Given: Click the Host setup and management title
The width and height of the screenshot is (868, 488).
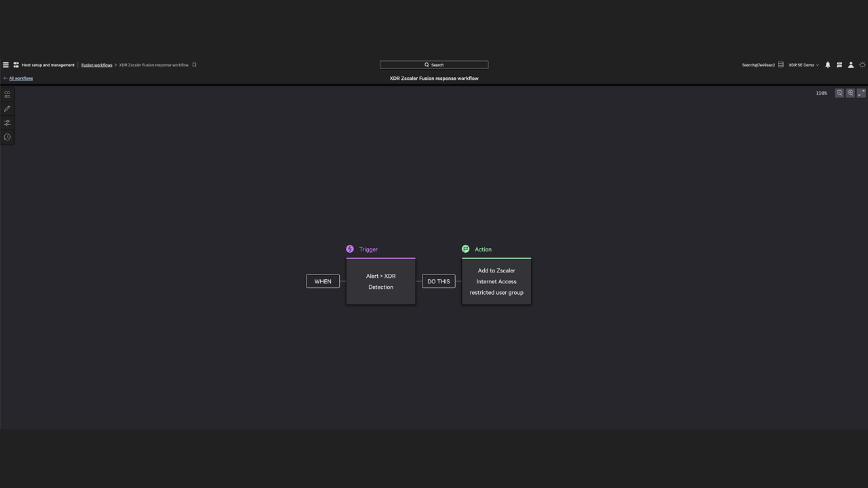Looking at the screenshot, I should pos(48,65).
